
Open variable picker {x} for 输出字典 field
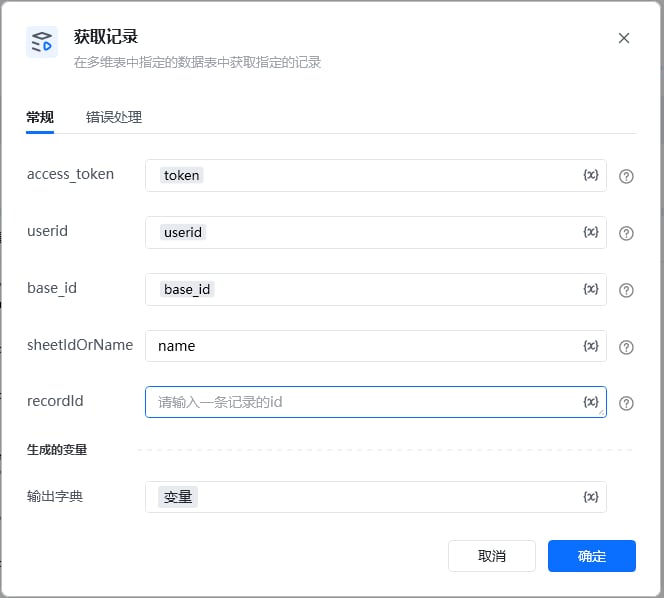pos(591,496)
